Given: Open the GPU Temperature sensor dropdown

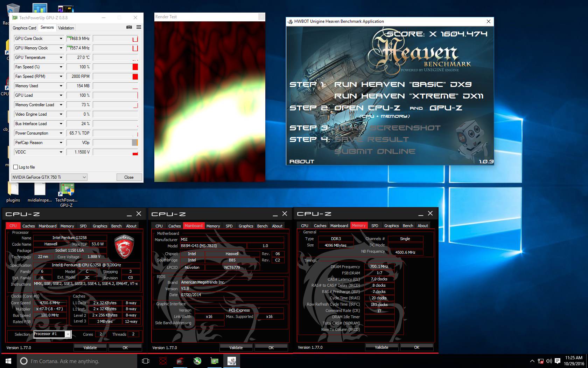Looking at the screenshot, I should pos(61,57).
